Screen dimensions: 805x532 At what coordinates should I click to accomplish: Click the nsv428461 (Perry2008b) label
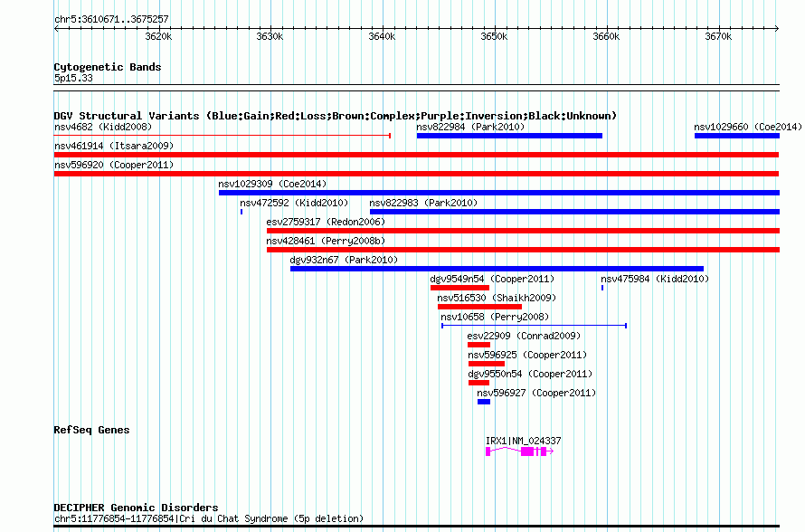[326, 241]
